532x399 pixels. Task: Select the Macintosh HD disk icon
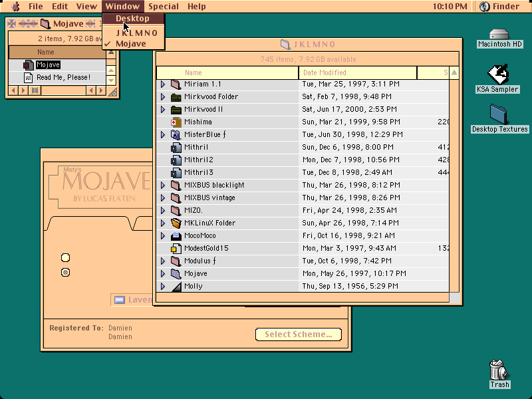point(499,35)
